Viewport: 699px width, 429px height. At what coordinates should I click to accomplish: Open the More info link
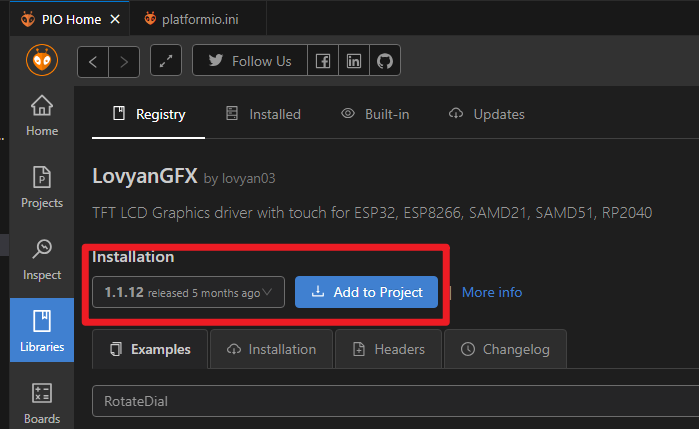click(492, 292)
